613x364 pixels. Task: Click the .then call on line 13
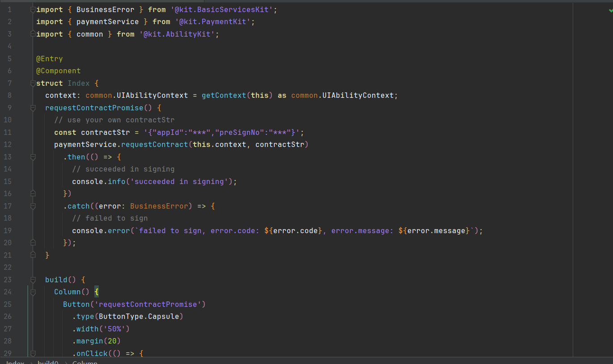click(x=76, y=157)
